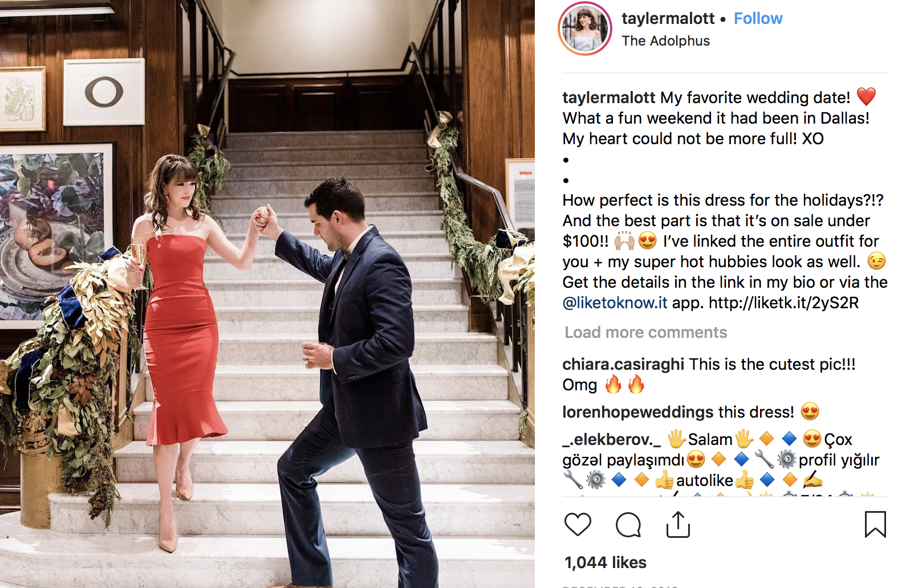This screenshot has width=910, height=588.
Task: Open The Adolphus location page
Action: coord(665,41)
